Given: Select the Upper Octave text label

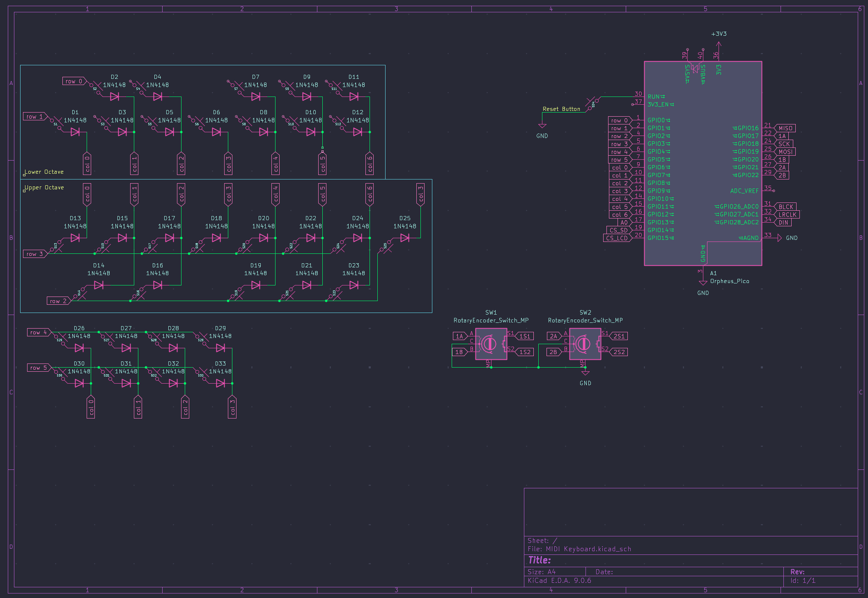Looking at the screenshot, I should (44, 188).
